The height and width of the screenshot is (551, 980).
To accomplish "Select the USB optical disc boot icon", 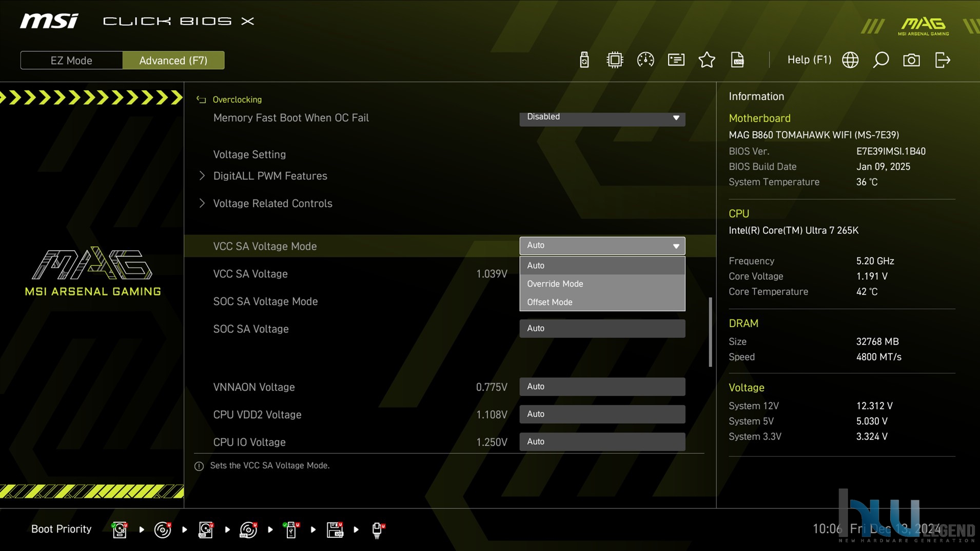I will pyautogui.click(x=248, y=529).
